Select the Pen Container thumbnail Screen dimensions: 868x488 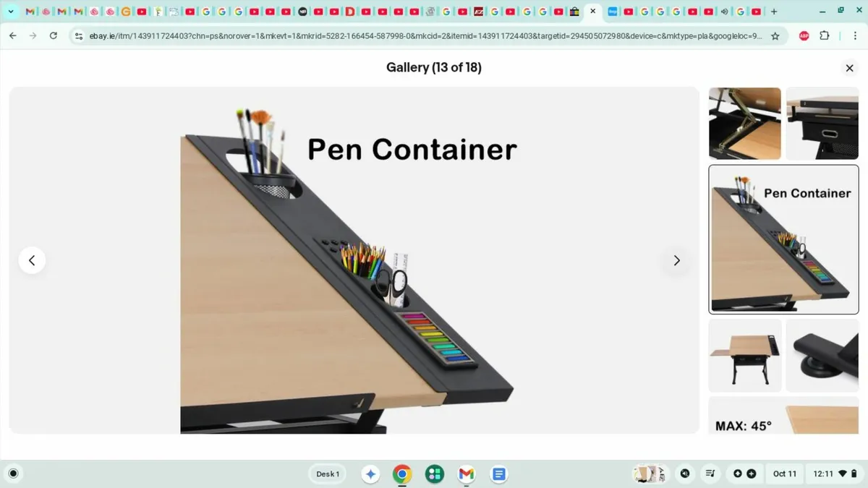click(x=783, y=239)
